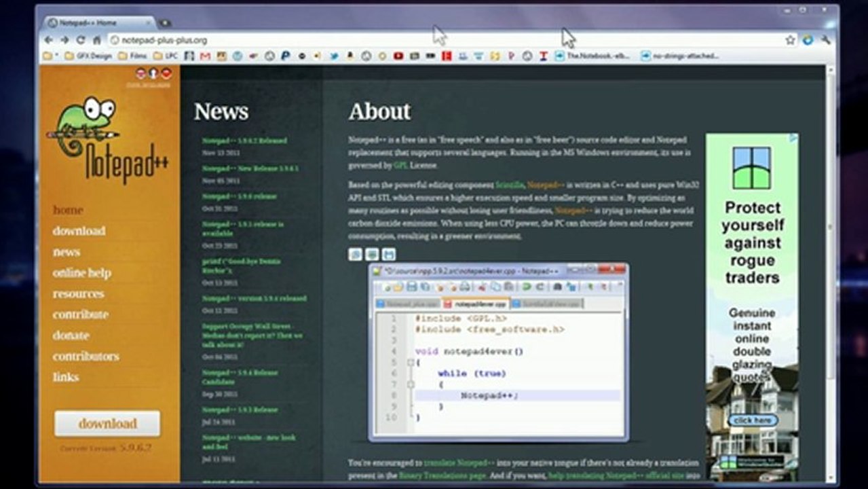Click the browser back arrow
Image resolution: width=868 pixels, height=489 pixels.
pyautogui.click(x=48, y=40)
